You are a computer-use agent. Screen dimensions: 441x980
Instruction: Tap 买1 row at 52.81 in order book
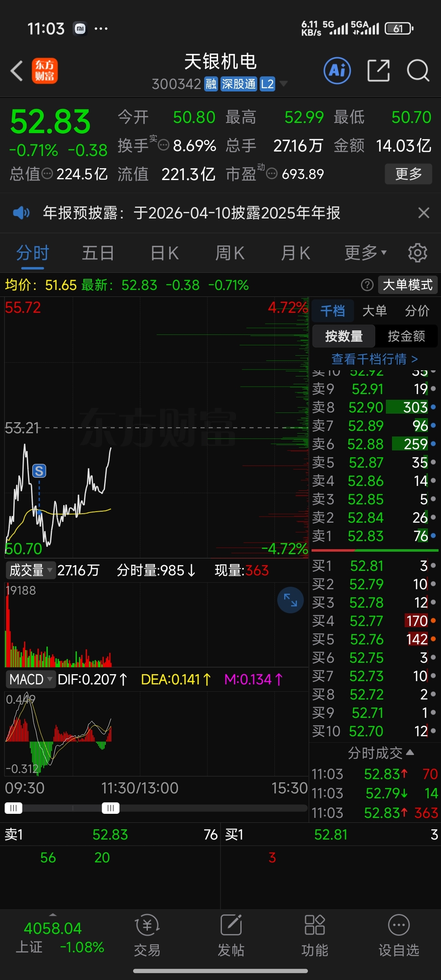point(374,566)
